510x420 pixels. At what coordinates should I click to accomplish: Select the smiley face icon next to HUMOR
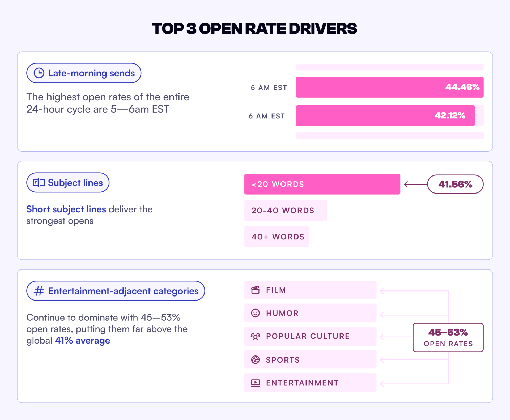point(255,313)
